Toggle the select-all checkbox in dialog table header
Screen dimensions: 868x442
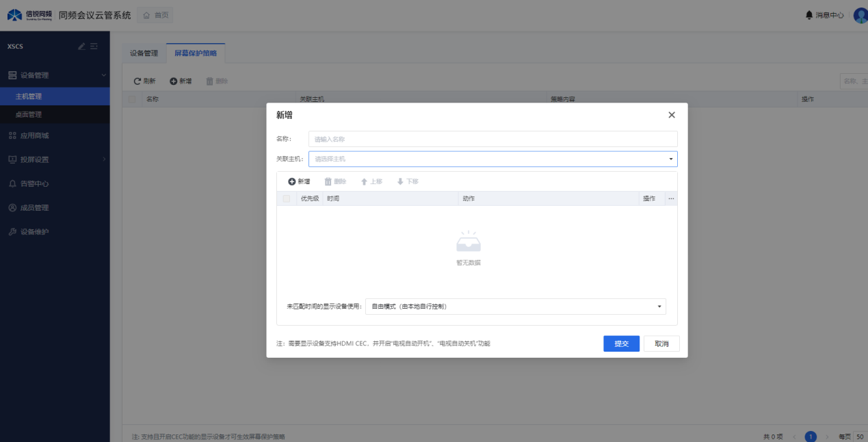[287, 198]
